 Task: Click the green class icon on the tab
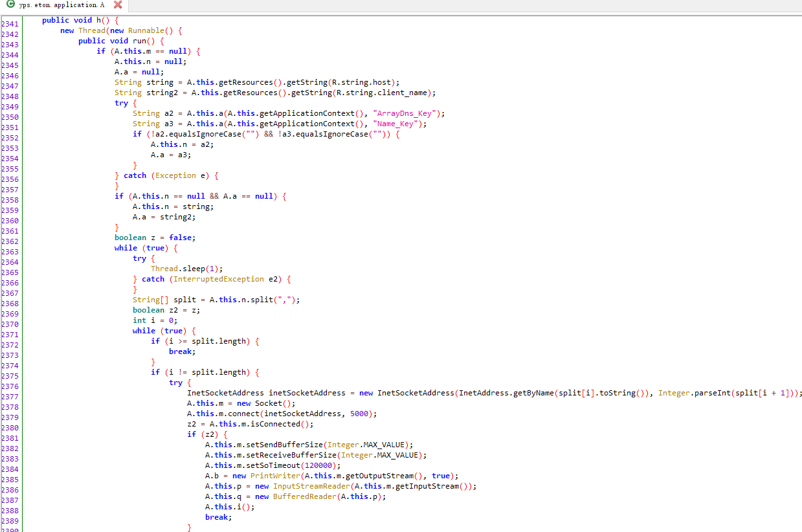click(11, 5)
